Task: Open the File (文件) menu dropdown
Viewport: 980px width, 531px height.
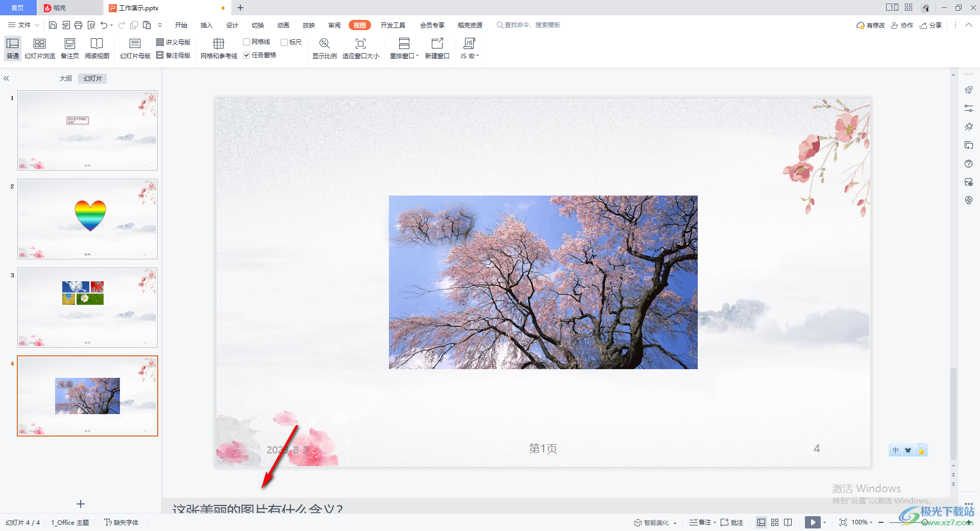Action: (23, 25)
